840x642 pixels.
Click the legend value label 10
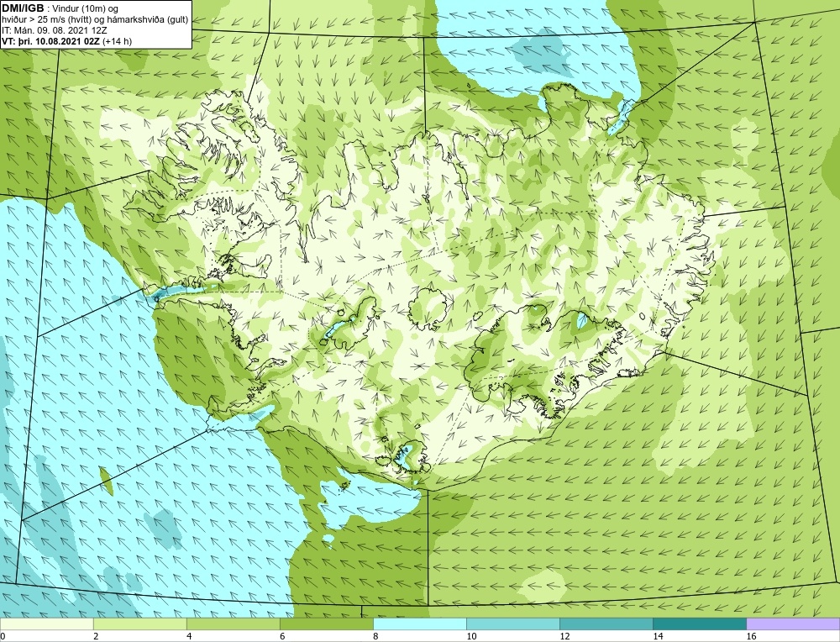point(471,636)
